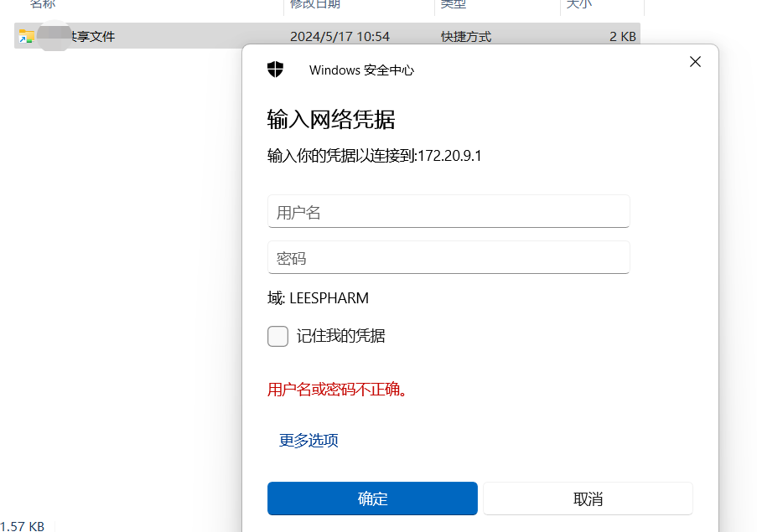Click the shared-files shortcut folder icon
The image size is (757, 532).
[x=26, y=36]
